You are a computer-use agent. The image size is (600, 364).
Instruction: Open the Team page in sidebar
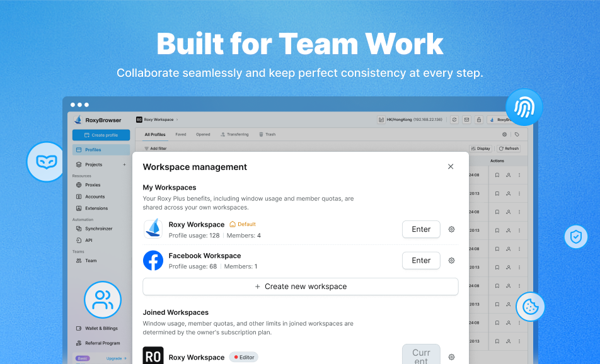click(91, 261)
